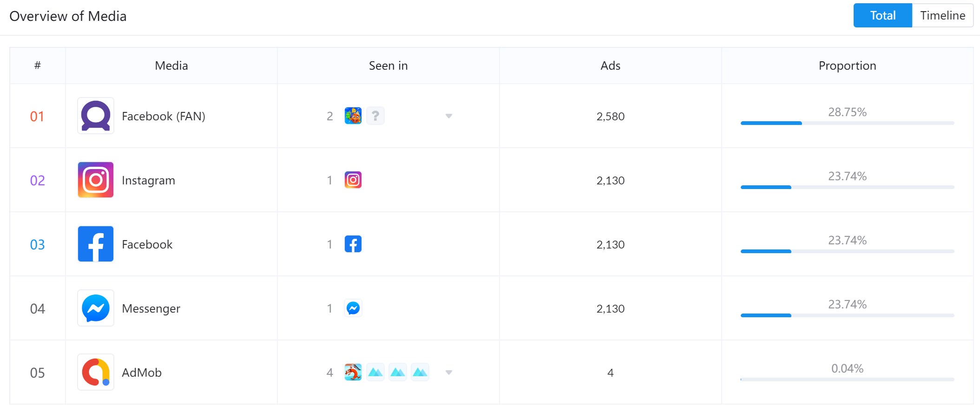Screen dimensions: 980x412
Task: Click the 0.04% proportion value
Action: pos(848,368)
